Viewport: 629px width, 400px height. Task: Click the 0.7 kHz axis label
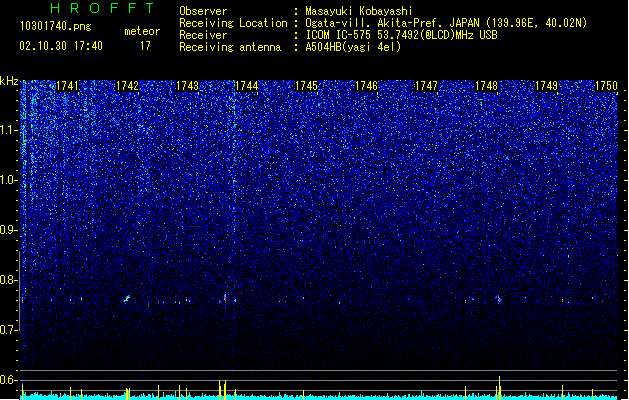[9, 330]
